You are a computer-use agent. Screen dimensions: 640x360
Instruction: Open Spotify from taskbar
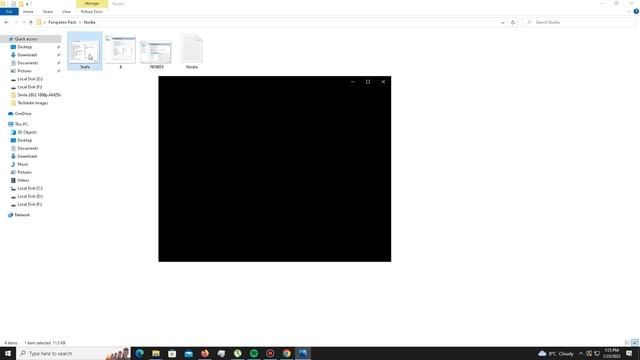click(254, 353)
